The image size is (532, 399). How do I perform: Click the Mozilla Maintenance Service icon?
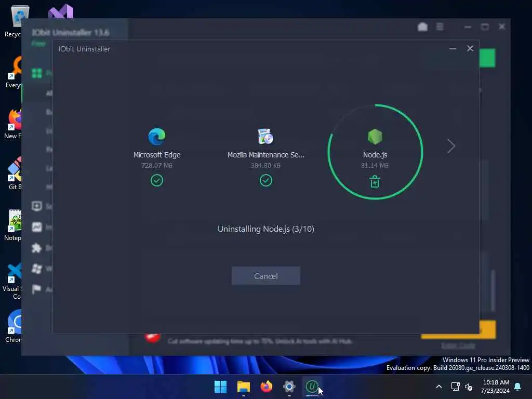265,137
